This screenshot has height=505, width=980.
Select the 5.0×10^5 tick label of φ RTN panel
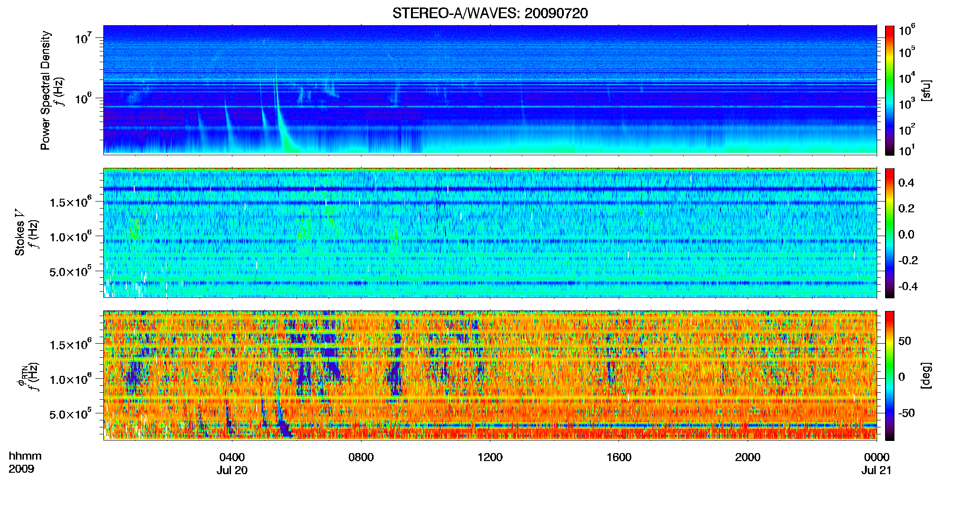tap(71, 413)
